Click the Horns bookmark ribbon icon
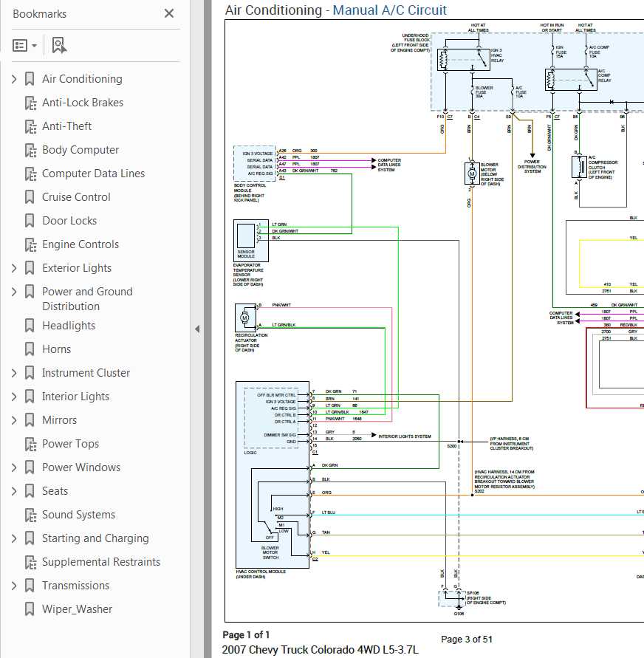This screenshot has height=658, width=644. [x=30, y=349]
